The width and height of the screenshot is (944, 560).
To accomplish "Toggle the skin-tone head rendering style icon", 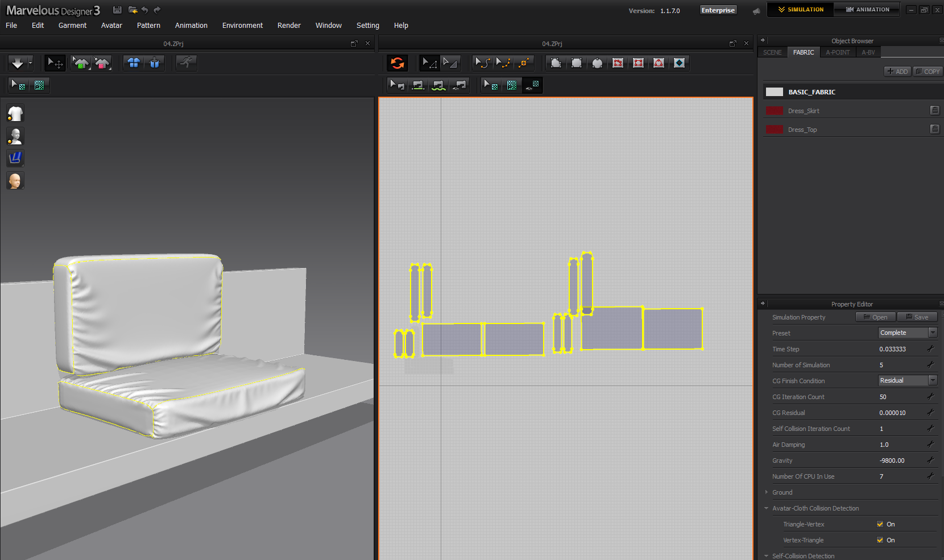I will point(15,181).
